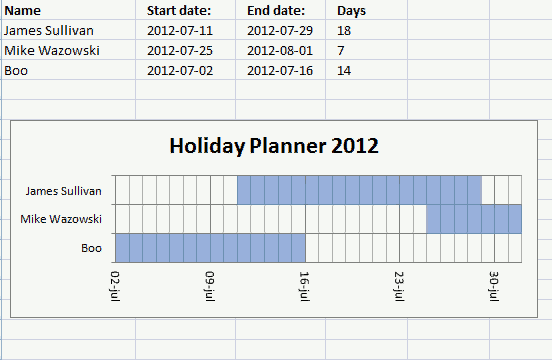The height and width of the screenshot is (360, 552).
Task: Select the Days header cell
Action: pyautogui.click(x=366, y=10)
